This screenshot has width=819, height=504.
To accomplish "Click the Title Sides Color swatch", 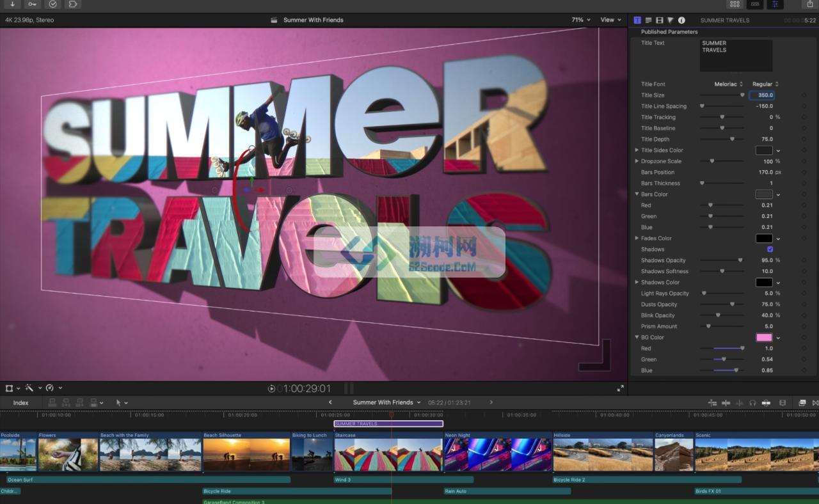I will click(764, 150).
